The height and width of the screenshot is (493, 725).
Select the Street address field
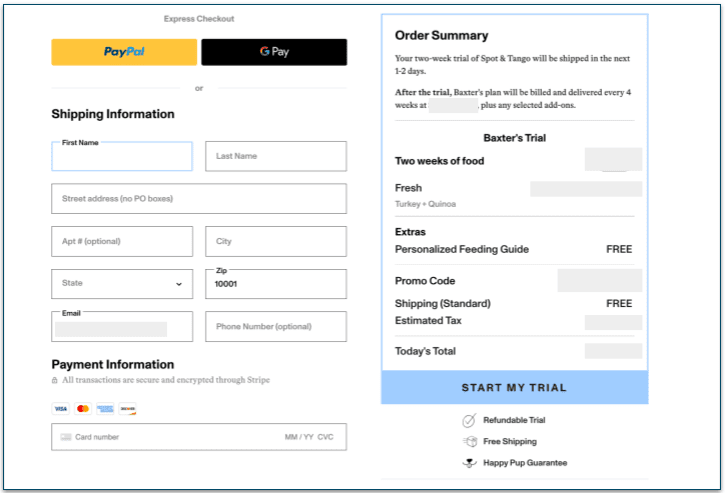pyautogui.click(x=199, y=199)
